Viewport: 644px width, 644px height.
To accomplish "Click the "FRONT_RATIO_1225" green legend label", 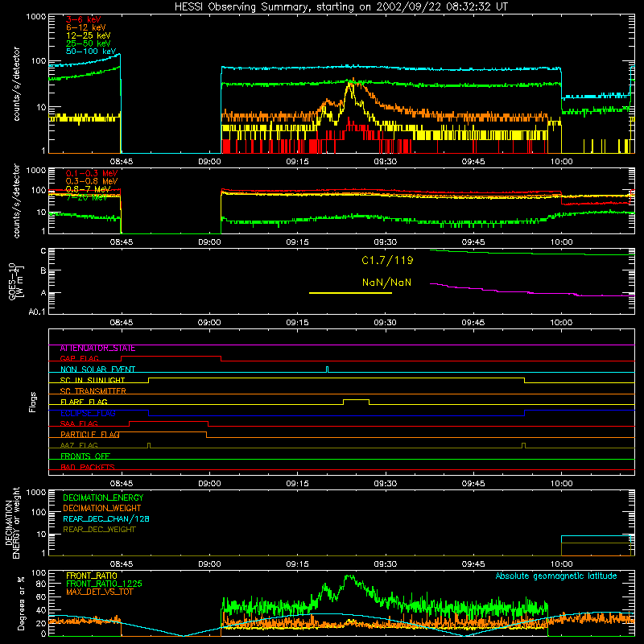I will (104, 584).
